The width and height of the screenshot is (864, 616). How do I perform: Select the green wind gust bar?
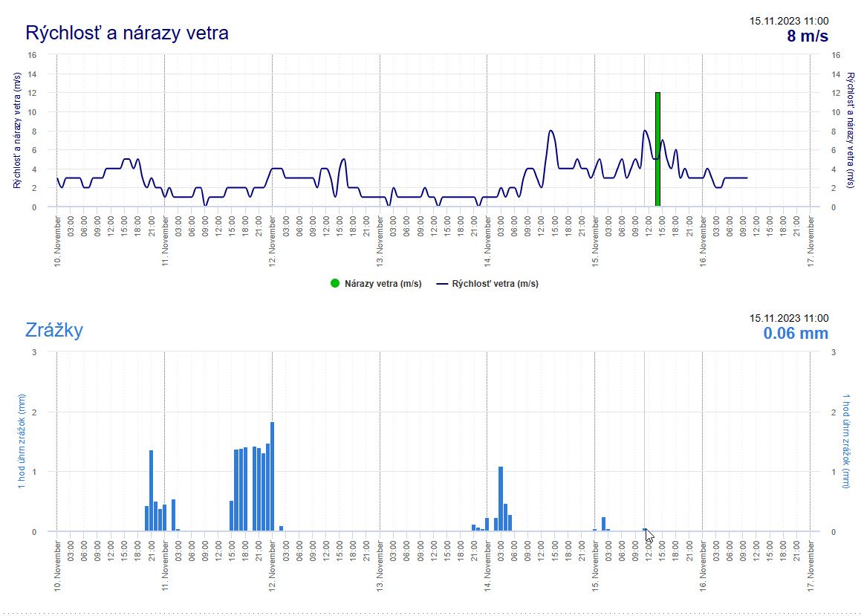coord(657,149)
